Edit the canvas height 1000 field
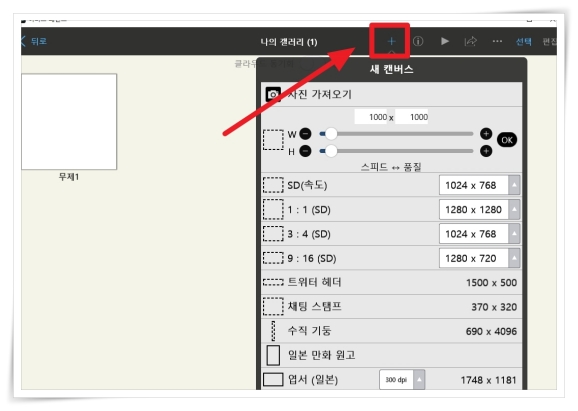This screenshot has width=578, height=411. click(x=412, y=117)
